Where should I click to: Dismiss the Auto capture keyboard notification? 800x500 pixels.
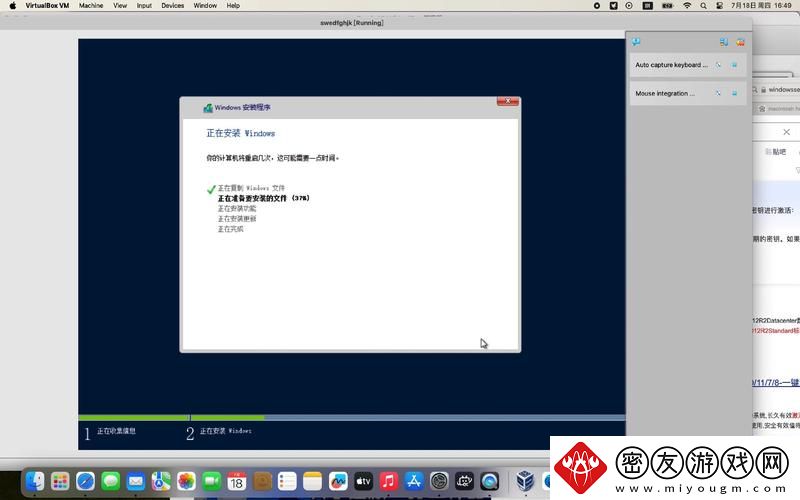pos(734,65)
